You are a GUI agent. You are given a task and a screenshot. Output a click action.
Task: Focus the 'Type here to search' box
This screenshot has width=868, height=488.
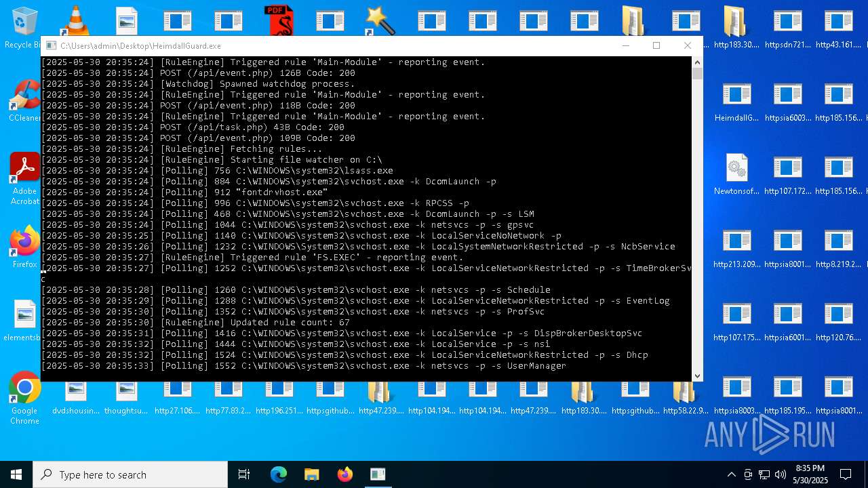click(x=130, y=474)
